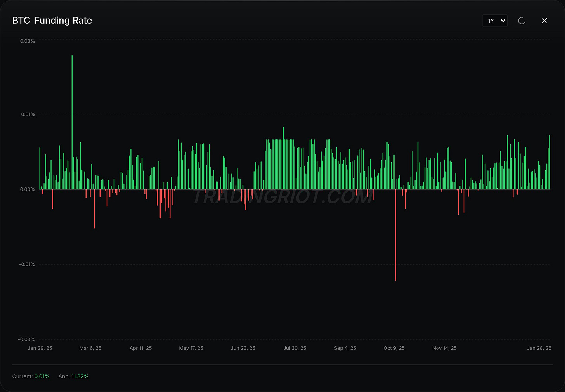Click the 0.01% y-axis label
This screenshot has height=392, width=565.
coord(28,114)
